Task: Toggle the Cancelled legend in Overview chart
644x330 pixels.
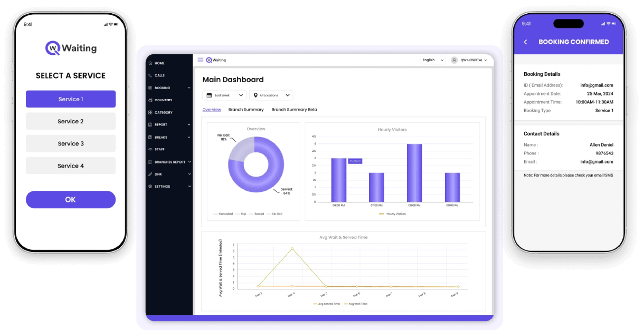Action: tap(223, 214)
